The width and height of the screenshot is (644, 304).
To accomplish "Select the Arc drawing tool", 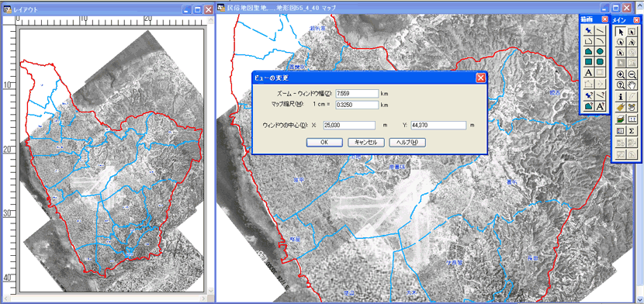I will tap(600, 41).
